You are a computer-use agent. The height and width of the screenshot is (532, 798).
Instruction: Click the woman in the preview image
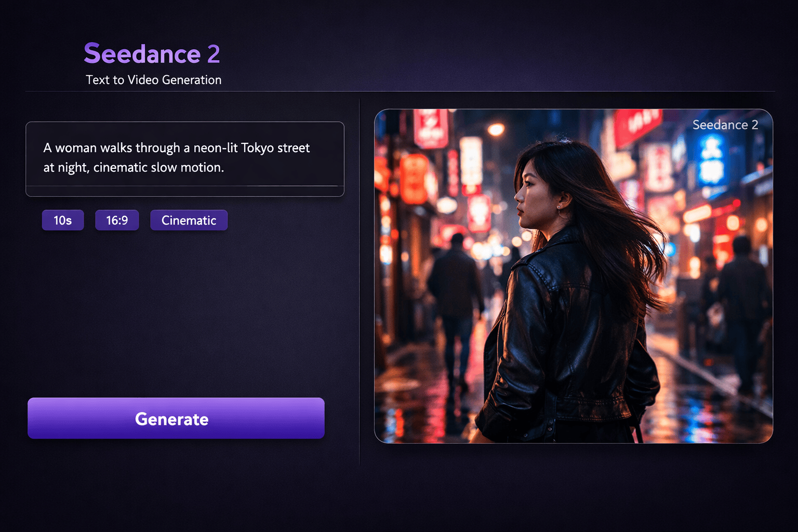pyautogui.click(x=561, y=286)
